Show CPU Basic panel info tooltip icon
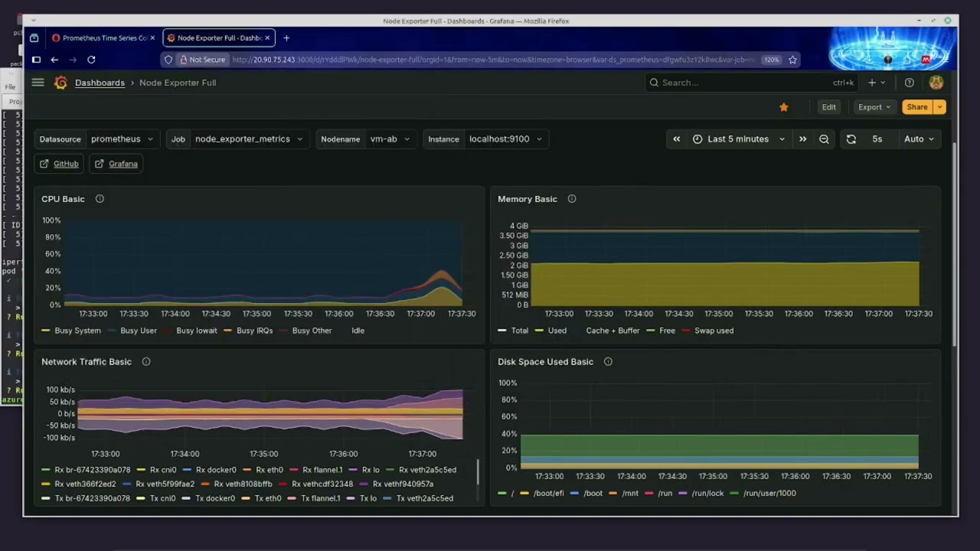Viewport: 980px width, 551px height. [100, 199]
